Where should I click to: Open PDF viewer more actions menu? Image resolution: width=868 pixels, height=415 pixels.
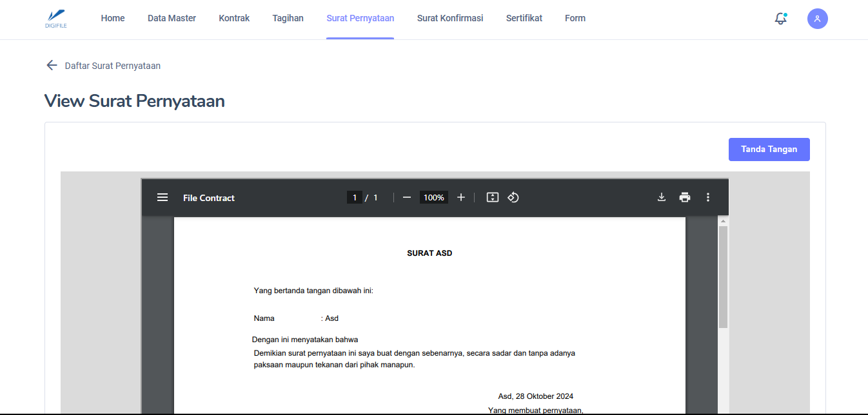[708, 197]
